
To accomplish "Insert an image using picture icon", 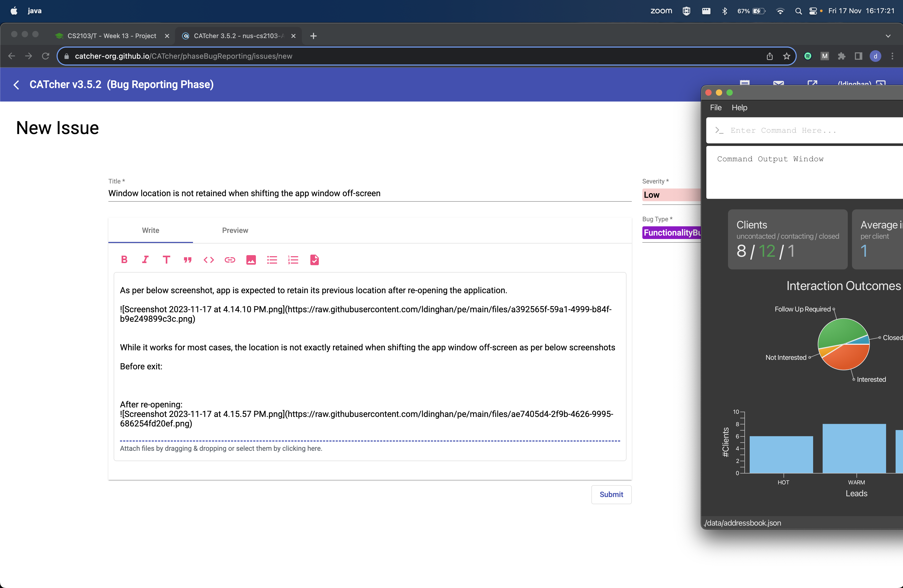I will point(251,260).
